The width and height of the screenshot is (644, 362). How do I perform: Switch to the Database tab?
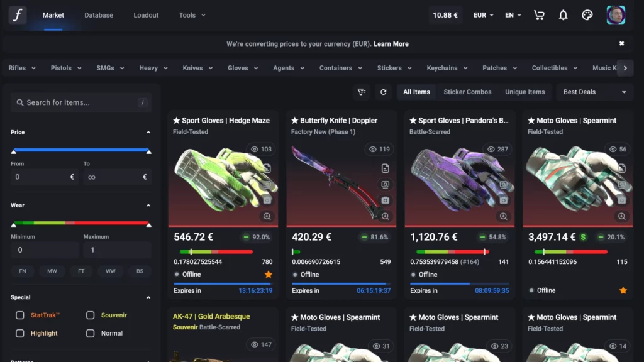point(99,15)
